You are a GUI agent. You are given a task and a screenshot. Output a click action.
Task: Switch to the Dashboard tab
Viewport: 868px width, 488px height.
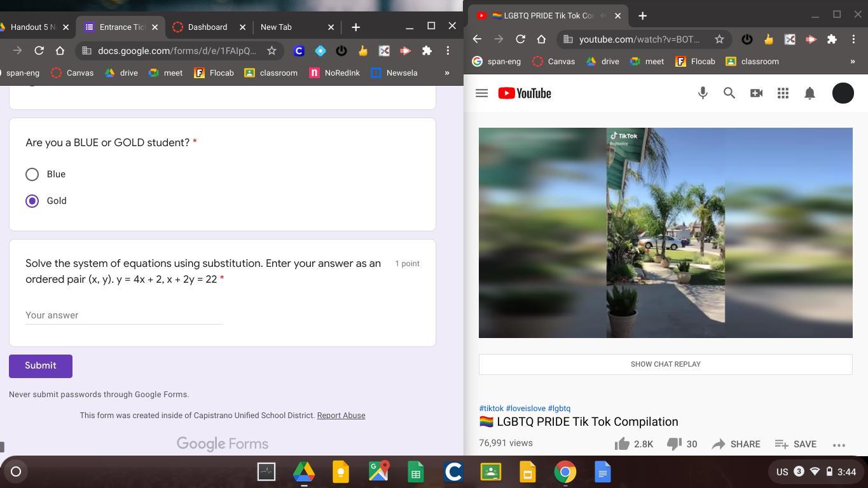[207, 27]
